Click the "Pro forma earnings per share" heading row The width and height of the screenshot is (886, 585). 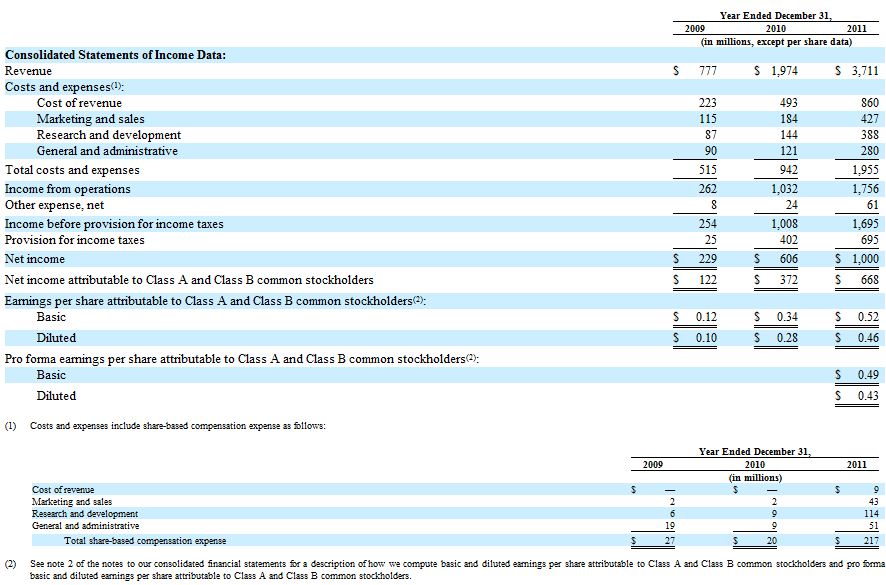(242, 359)
